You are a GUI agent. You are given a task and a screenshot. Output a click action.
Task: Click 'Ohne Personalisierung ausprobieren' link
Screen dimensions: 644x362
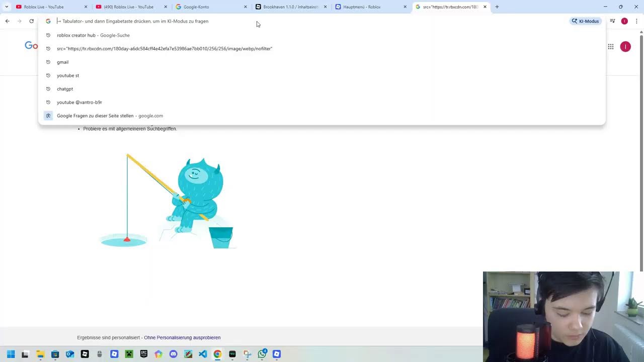[x=182, y=337]
